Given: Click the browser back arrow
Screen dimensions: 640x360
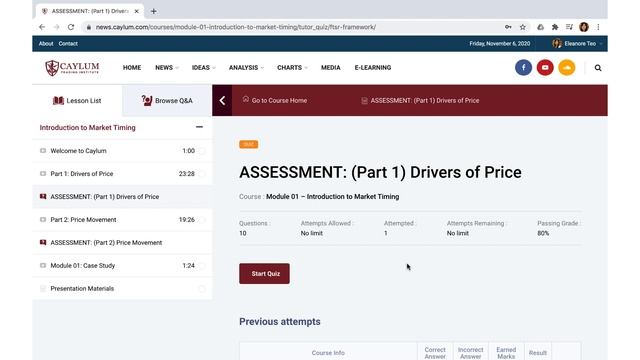Looking at the screenshot, I should click(x=42, y=27).
